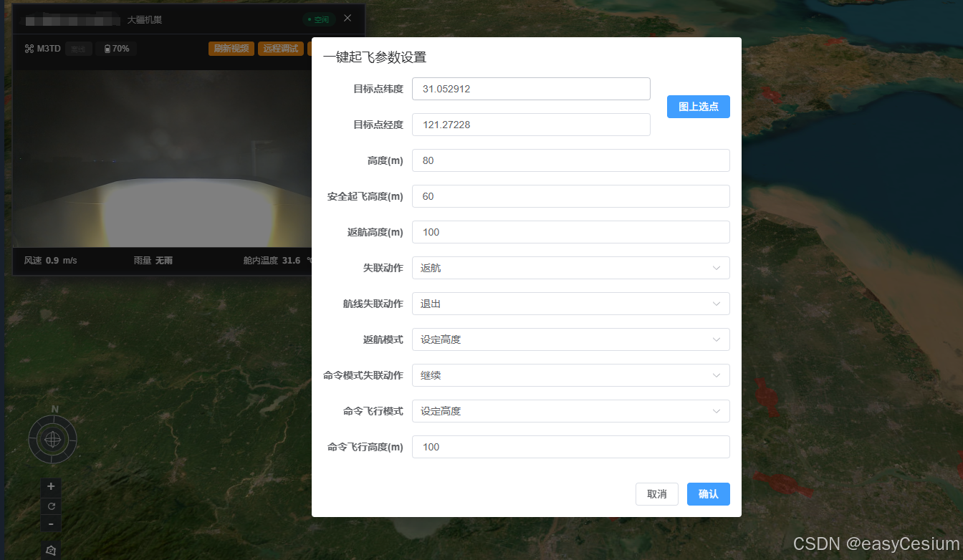Screen dimensions: 963x560
Task: Open the 命令飞行模式 dropdown
Action: [x=571, y=411]
